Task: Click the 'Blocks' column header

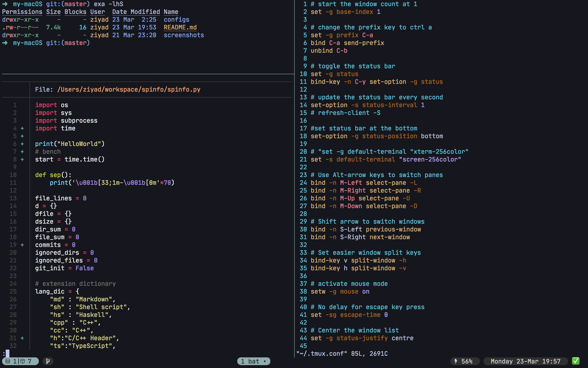Action: click(x=75, y=12)
